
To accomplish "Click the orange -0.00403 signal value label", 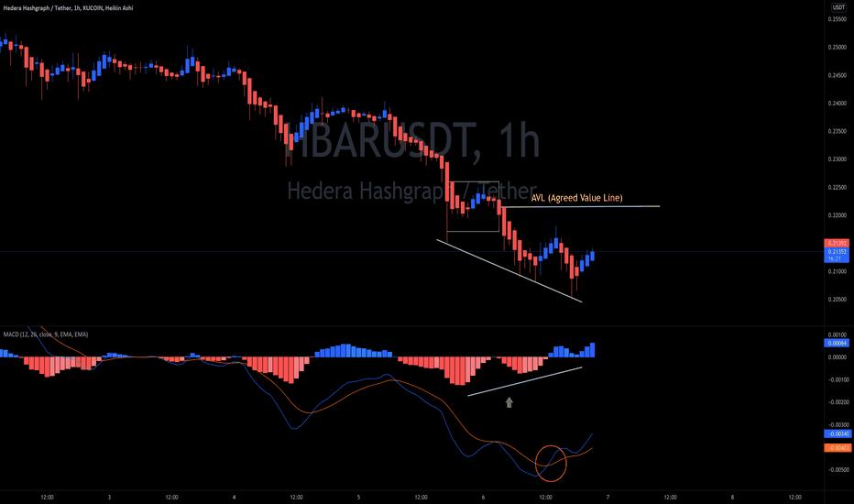I will tap(837, 448).
